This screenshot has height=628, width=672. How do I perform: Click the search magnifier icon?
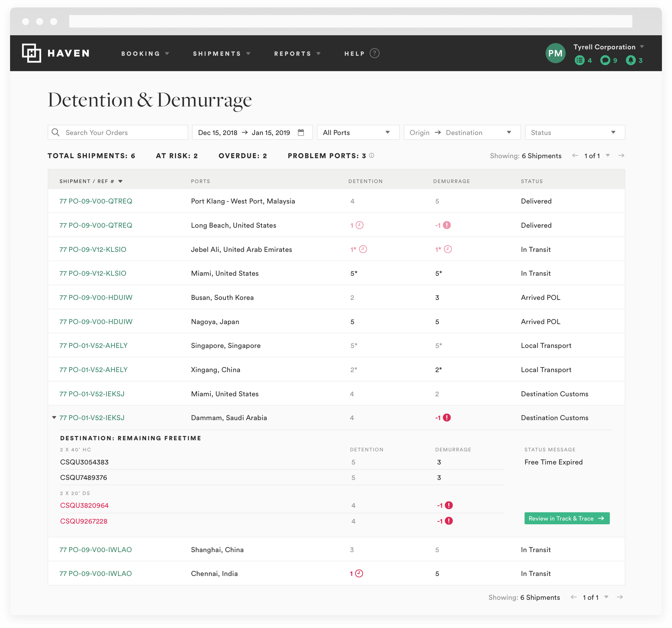coord(56,132)
